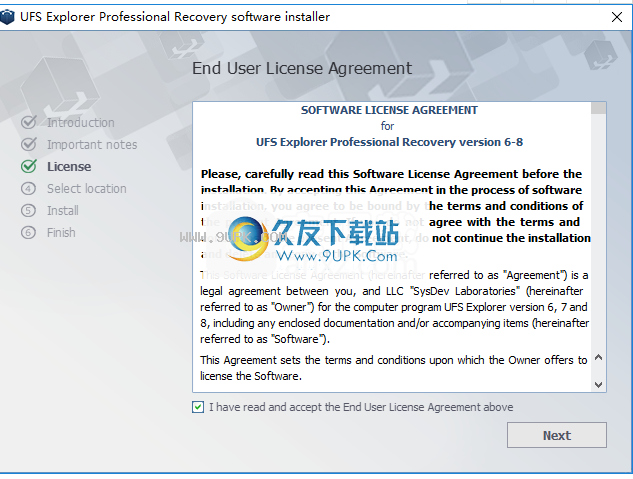Click the step 6 Finish circle icon
Image resolution: width=633 pixels, height=479 pixels.
point(28,232)
